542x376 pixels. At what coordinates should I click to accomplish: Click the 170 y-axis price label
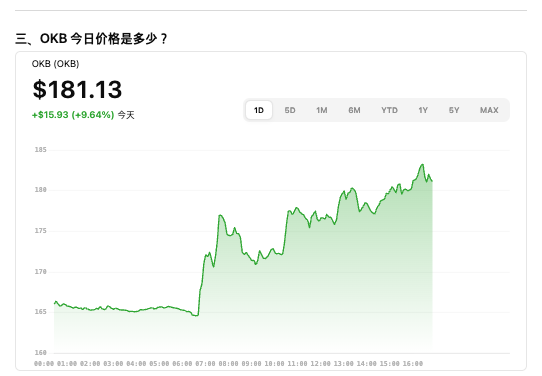(40, 272)
